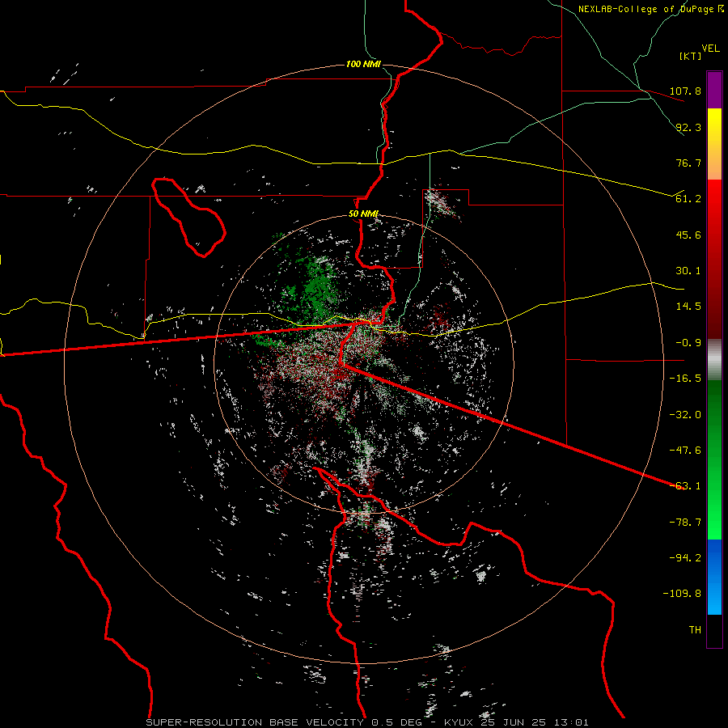Click the 92.3 velocity scale value
This screenshot has height=728, width=728.
(x=688, y=127)
